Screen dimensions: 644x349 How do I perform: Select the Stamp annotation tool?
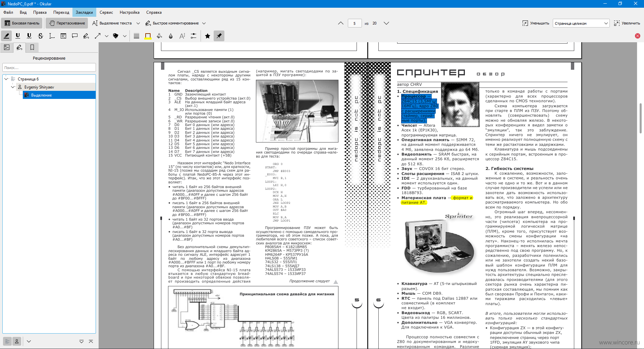click(x=116, y=36)
